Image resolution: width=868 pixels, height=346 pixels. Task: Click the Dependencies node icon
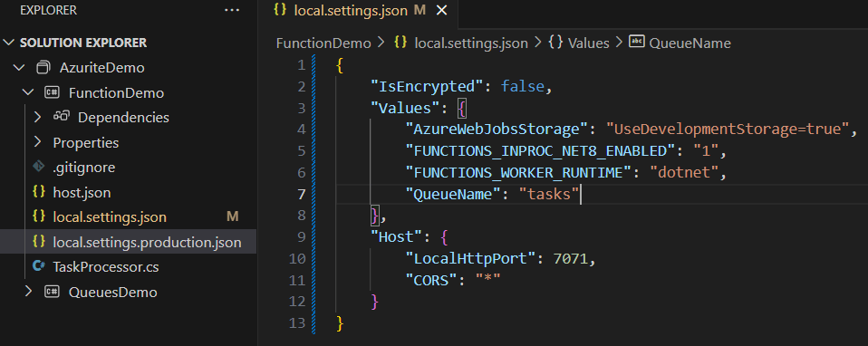(61, 117)
